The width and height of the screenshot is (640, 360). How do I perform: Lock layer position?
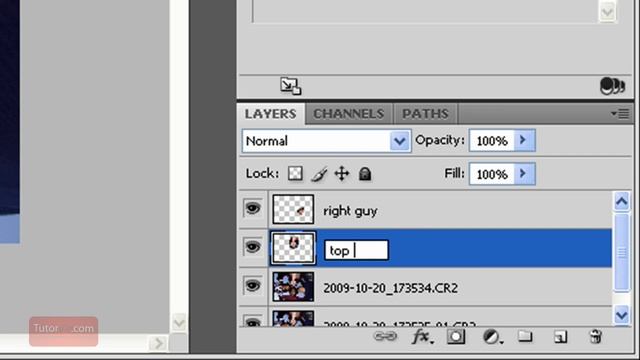[x=342, y=174]
